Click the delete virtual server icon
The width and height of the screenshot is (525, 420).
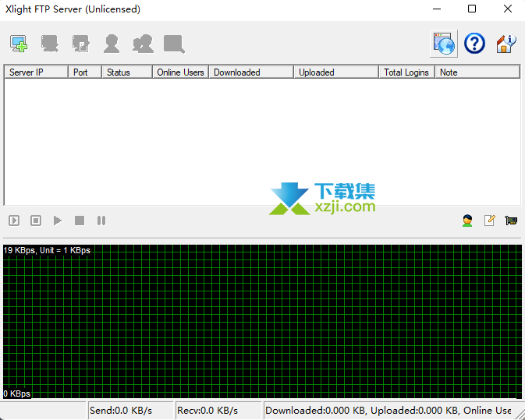(x=50, y=44)
